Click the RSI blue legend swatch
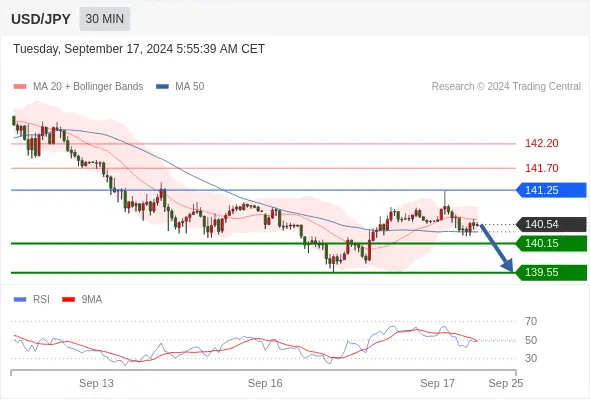This screenshot has height=400, width=590. (x=20, y=300)
